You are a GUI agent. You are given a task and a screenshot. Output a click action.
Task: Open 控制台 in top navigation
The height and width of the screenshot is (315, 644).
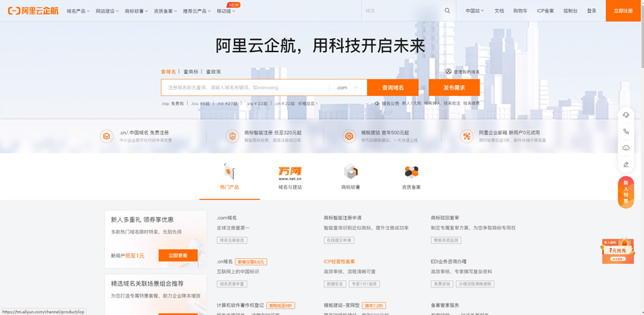point(570,11)
